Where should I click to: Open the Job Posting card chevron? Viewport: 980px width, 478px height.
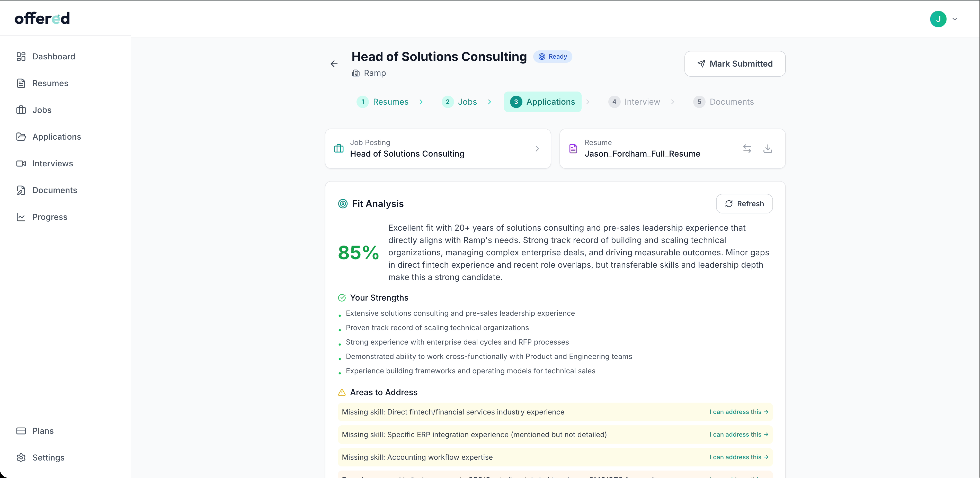(x=537, y=149)
